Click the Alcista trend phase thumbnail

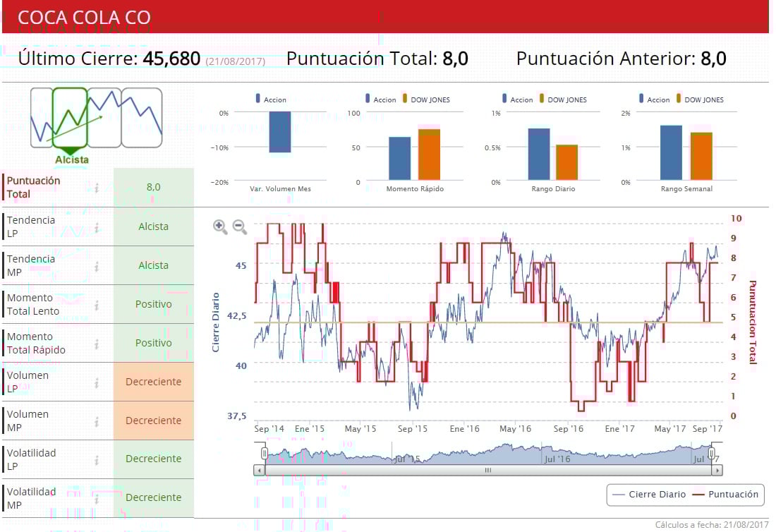pyautogui.click(x=70, y=118)
